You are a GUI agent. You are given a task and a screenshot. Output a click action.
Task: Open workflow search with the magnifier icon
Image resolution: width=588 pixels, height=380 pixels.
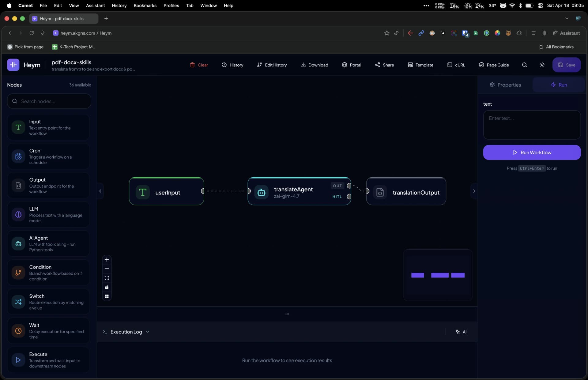524,65
